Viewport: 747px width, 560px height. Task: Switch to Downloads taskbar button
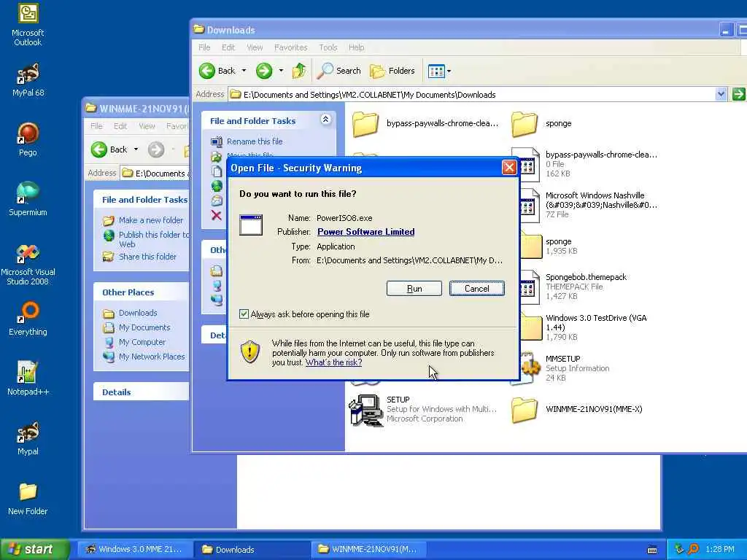(252, 550)
